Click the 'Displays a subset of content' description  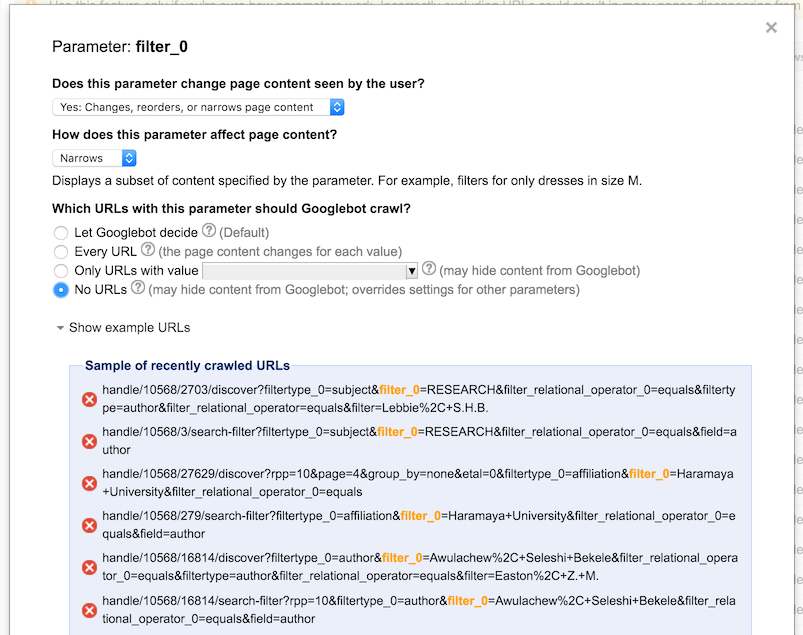347,181
